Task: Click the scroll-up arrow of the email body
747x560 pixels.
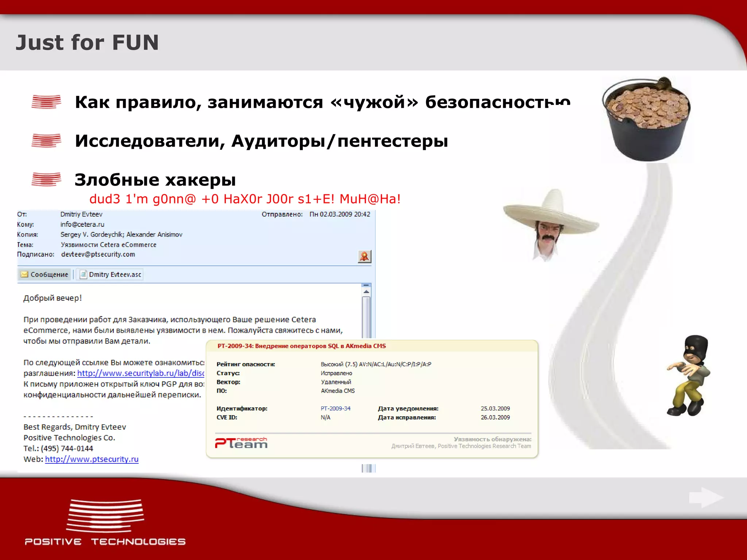Action: [367, 292]
